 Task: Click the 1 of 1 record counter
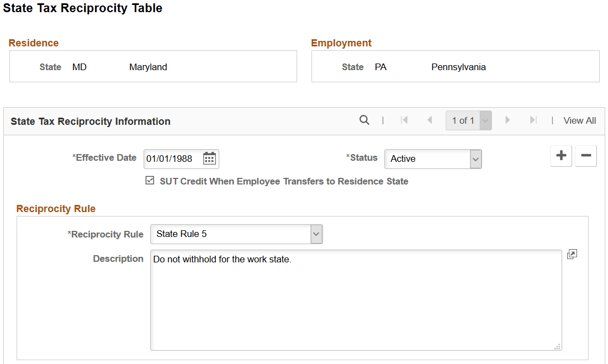(x=463, y=120)
